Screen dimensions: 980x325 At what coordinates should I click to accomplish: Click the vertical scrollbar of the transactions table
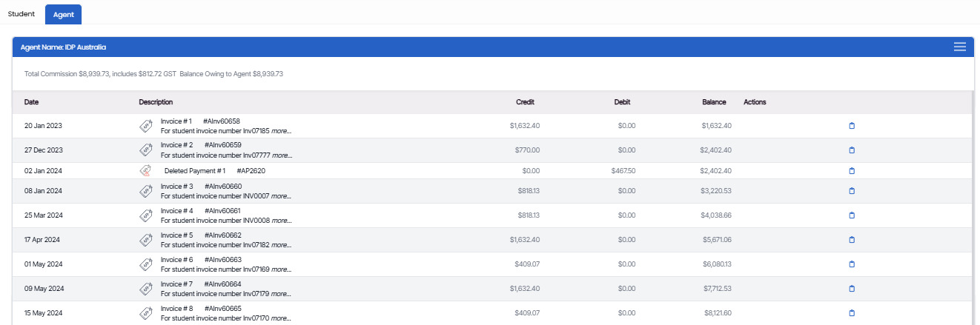973,208
